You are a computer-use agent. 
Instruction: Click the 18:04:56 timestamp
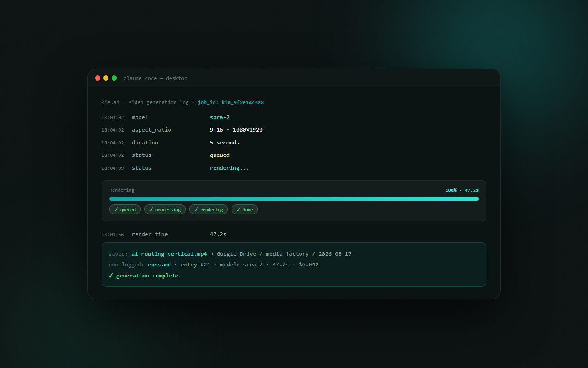tap(113, 234)
